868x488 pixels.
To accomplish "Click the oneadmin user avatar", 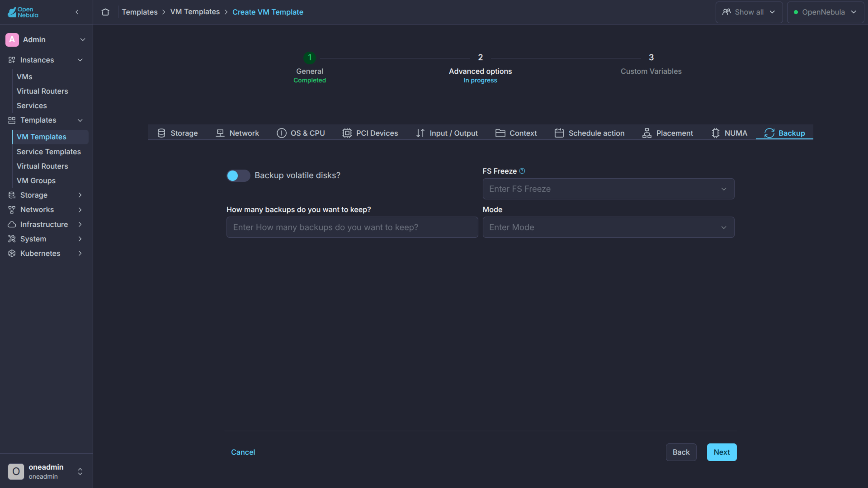I will (16, 471).
